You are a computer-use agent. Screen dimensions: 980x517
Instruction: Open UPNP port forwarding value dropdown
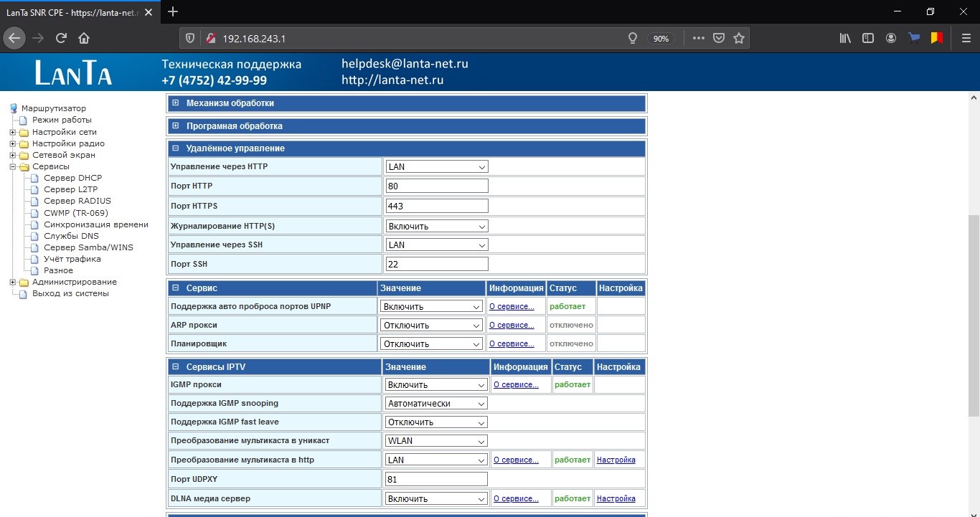click(432, 306)
